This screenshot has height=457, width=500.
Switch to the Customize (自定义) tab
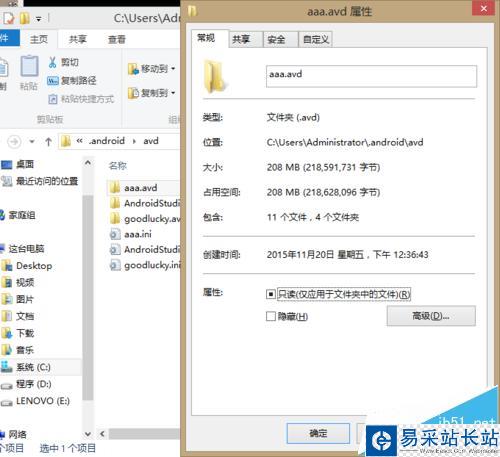point(315,40)
